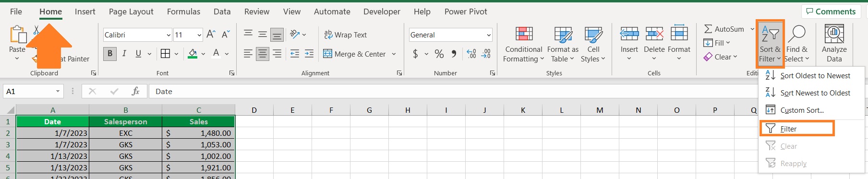This screenshot has width=868, height=179.
Task: Click the Analyze Data icon
Action: tap(834, 35)
